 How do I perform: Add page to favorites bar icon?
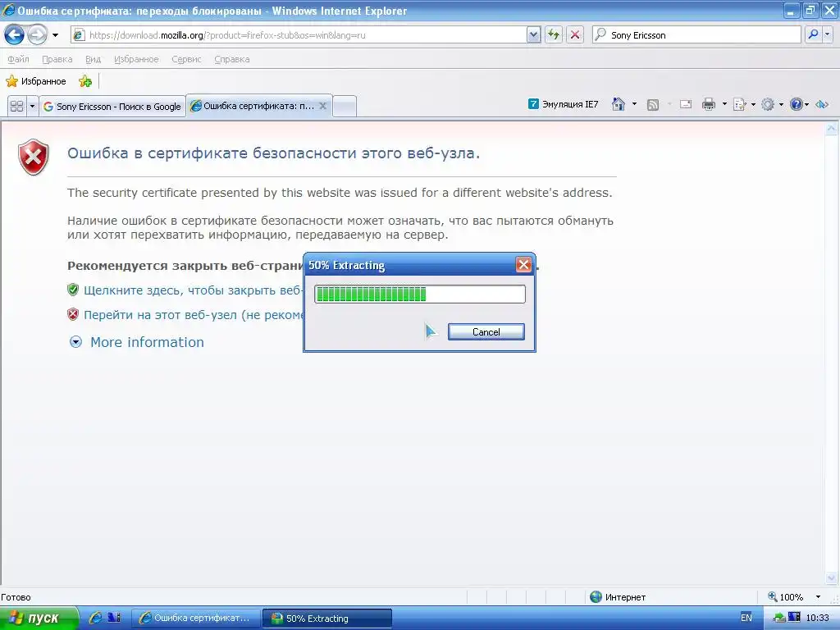[x=85, y=81]
